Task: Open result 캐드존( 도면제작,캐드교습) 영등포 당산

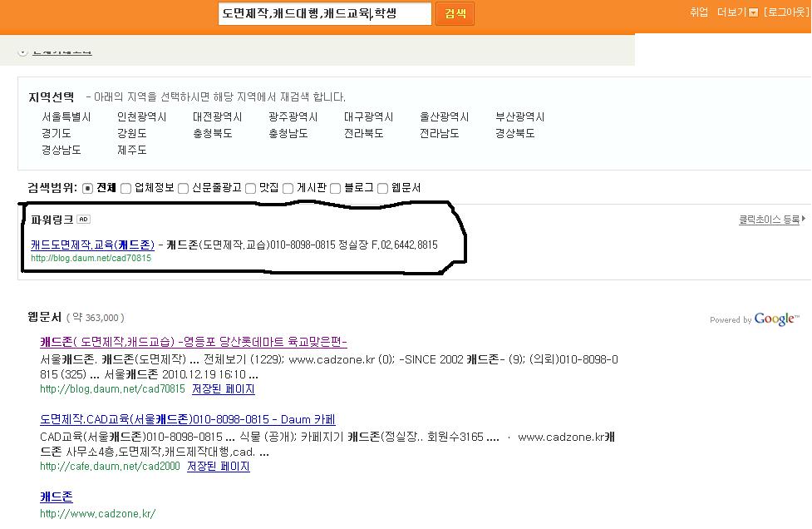Action: 193,342
